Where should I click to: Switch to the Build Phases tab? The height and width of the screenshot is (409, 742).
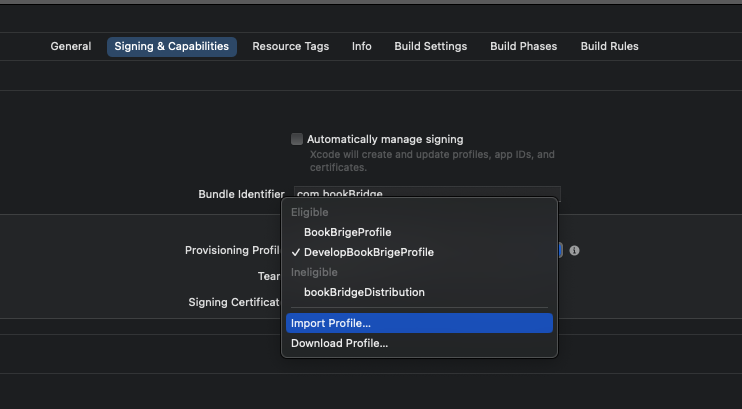pos(523,46)
